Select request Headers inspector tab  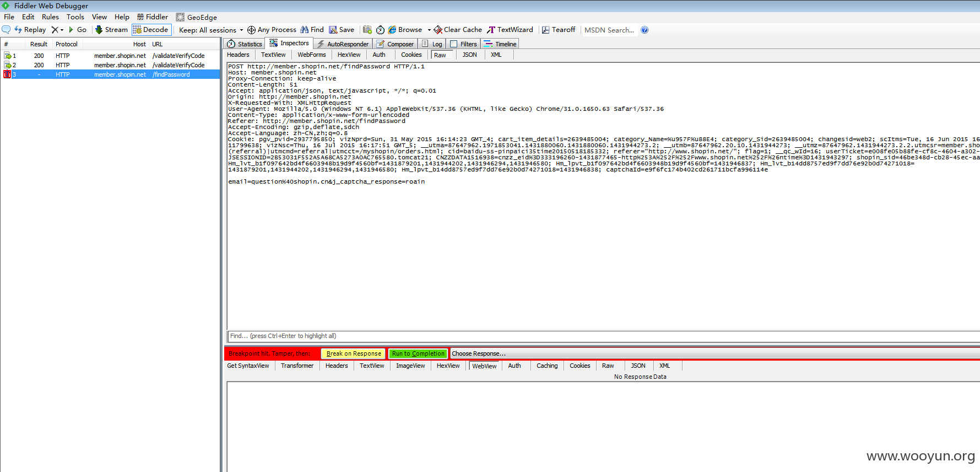coord(238,55)
